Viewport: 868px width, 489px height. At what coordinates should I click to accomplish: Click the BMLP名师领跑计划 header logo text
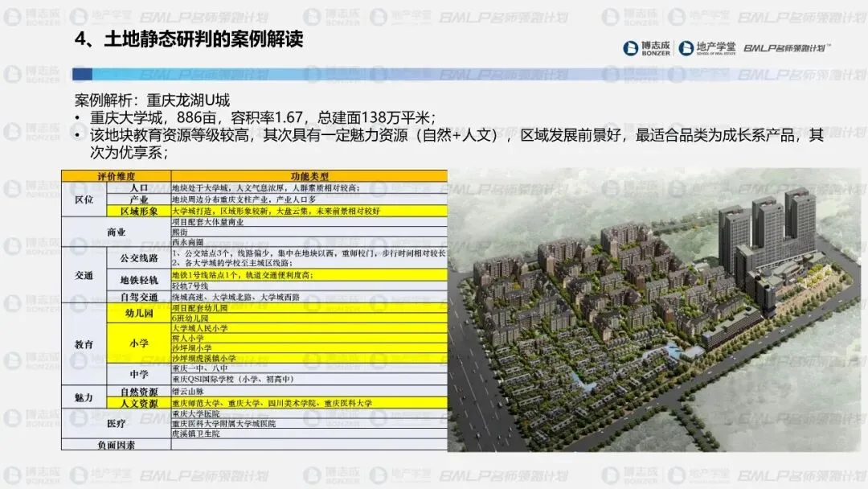click(x=787, y=48)
